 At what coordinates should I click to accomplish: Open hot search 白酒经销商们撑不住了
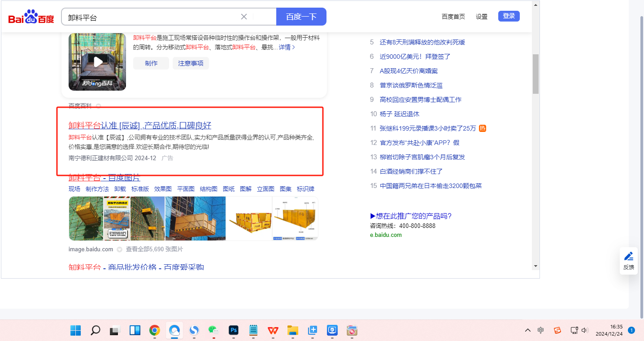click(411, 171)
